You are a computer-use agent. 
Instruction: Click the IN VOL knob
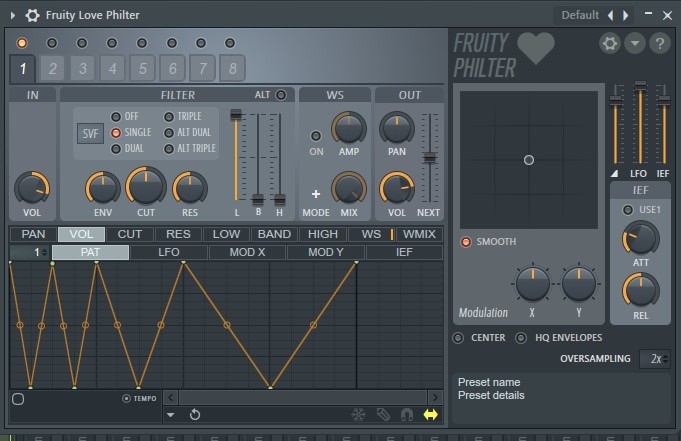point(32,188)
